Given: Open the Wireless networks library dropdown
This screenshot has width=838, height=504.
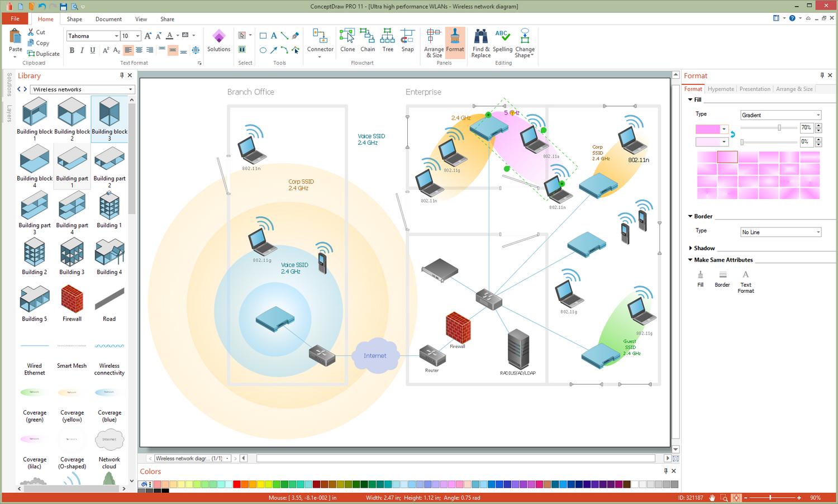Looking at the screenshot, I should (x=130, y=89).
